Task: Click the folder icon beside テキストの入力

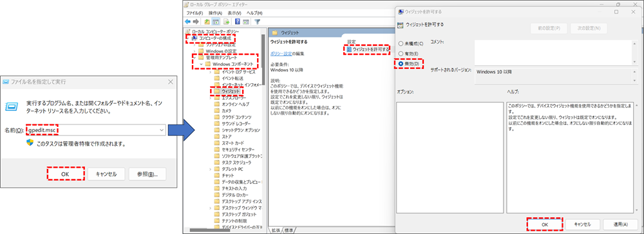Action: pyautogui.click(x=217, y=188)
